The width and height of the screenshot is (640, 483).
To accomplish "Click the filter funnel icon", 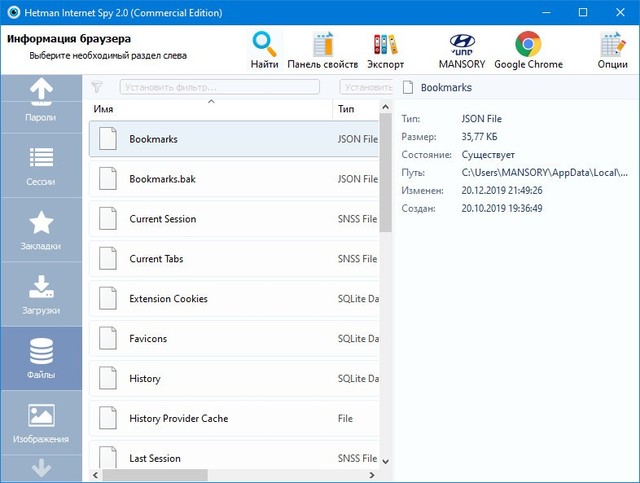I will click(x=97, y=87).
